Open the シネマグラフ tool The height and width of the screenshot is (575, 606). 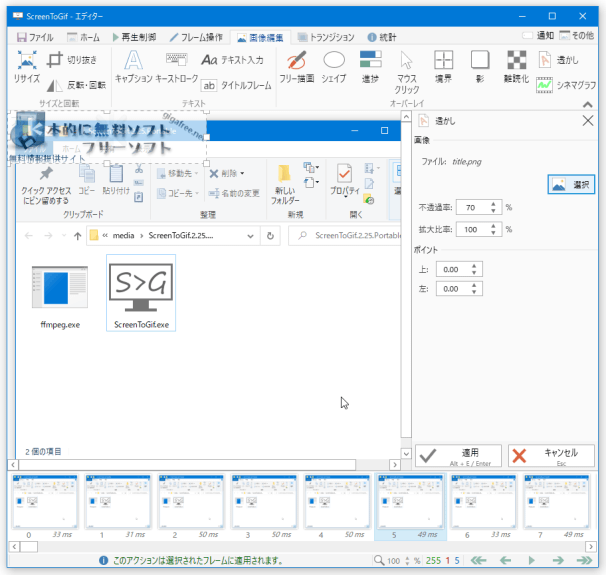(x=566, y=85)
